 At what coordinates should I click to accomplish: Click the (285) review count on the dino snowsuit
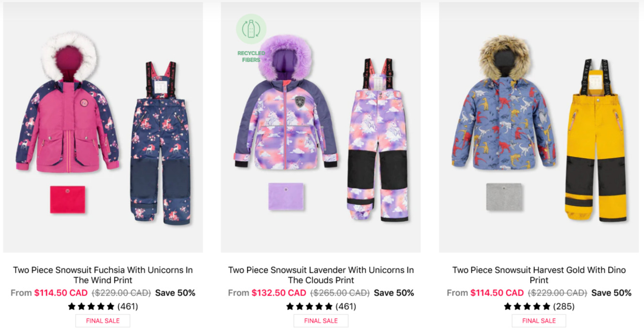tap(563, 307)
